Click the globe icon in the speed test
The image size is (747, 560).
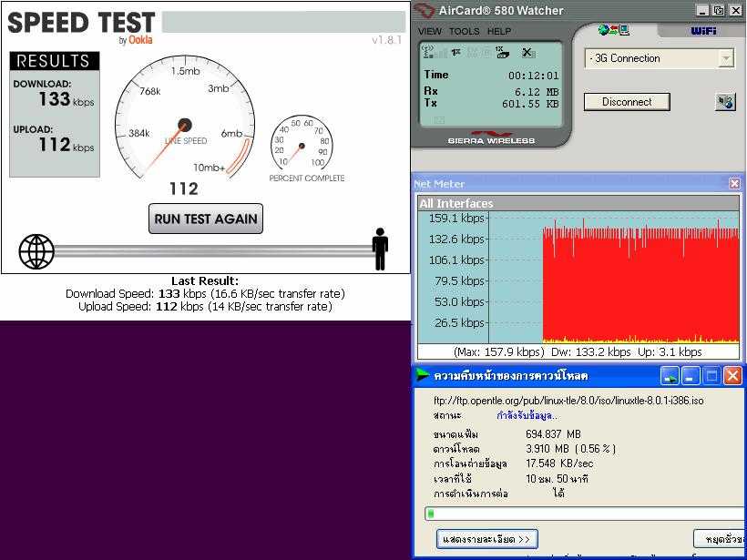pyautogui.click(x=36, y=251)
